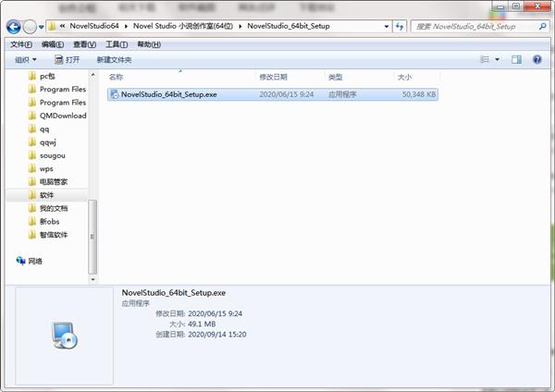Click the folder icon in address bar
Screen dimensions: 555x392
tap(52, 26)
